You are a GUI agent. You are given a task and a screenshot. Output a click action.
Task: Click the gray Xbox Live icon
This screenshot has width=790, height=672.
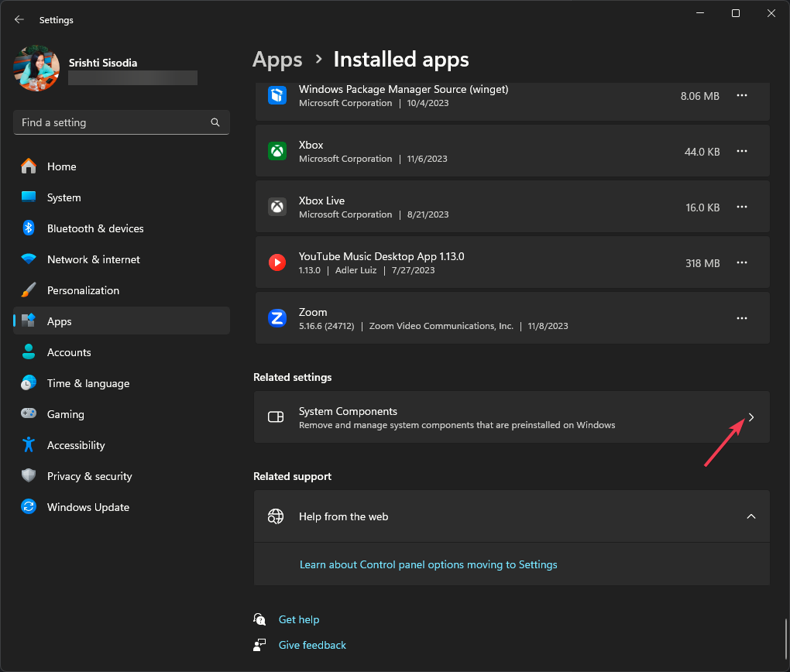277,207
